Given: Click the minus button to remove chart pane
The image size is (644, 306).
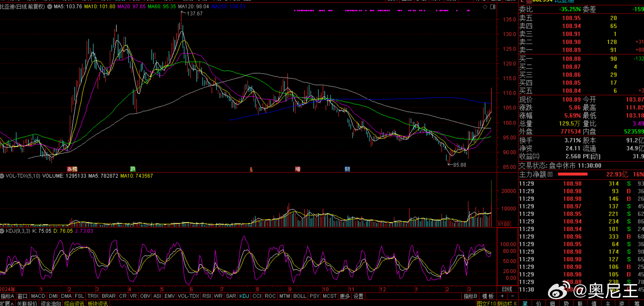Looking at the screenshot, I should coord(512,296).
